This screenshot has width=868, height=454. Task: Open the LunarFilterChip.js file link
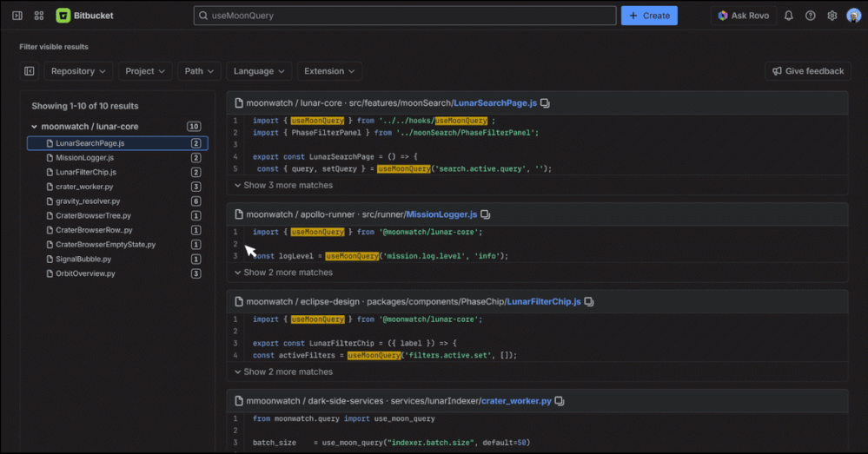coord(544,301)
